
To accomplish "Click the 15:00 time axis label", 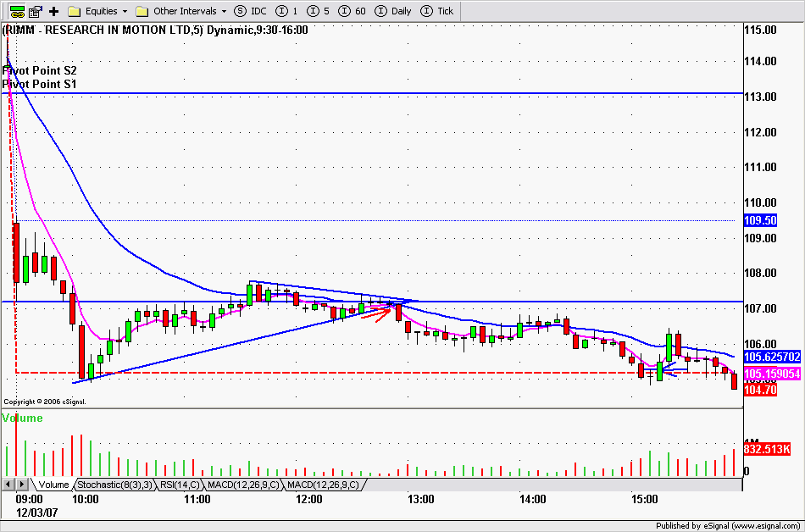I will tap(644, 499).
